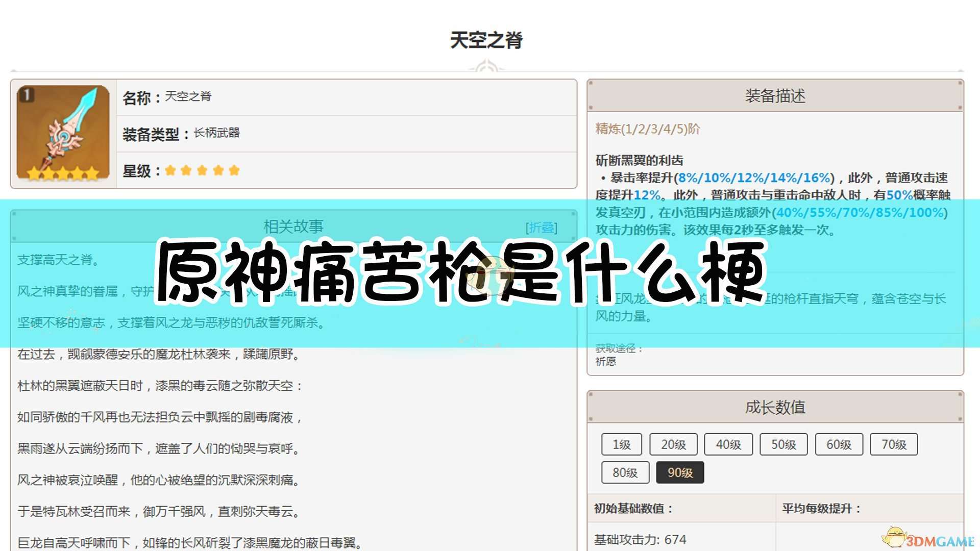
Task: Click story line 巨龙自高天呼啸而下
Action: (190, 542)
